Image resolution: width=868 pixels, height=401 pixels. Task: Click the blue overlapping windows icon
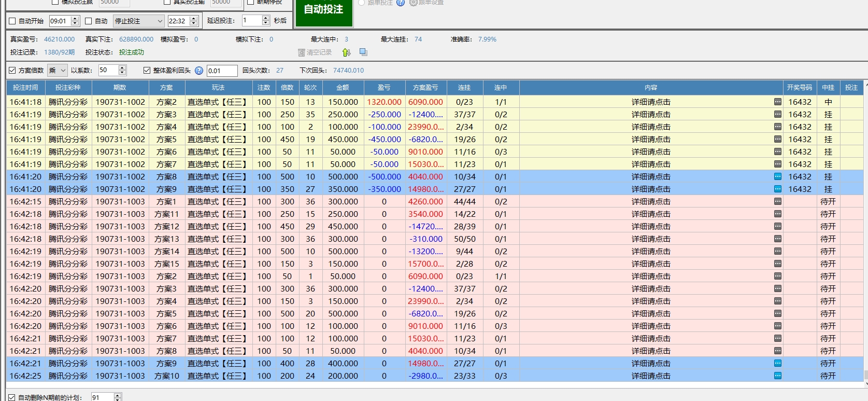click(363, 52)
